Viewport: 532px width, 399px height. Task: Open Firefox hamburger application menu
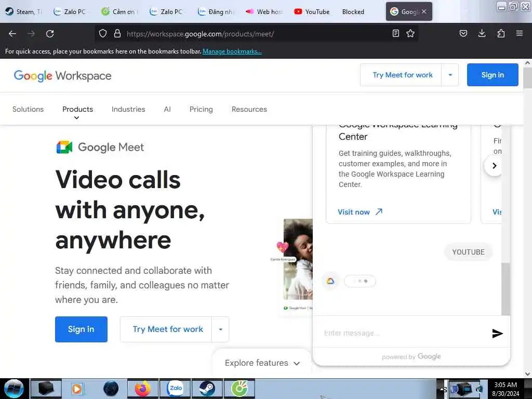[520, 33]
